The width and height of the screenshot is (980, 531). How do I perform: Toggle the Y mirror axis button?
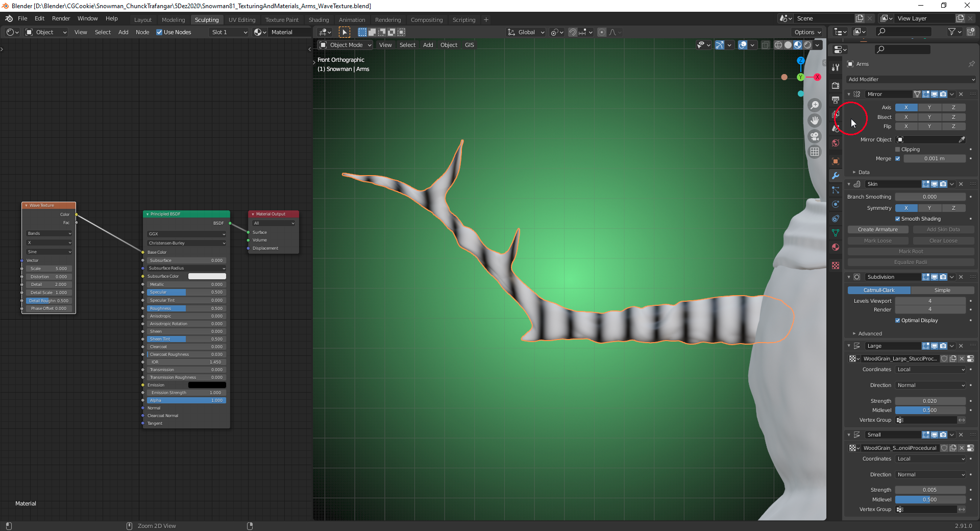pos(929,107)
